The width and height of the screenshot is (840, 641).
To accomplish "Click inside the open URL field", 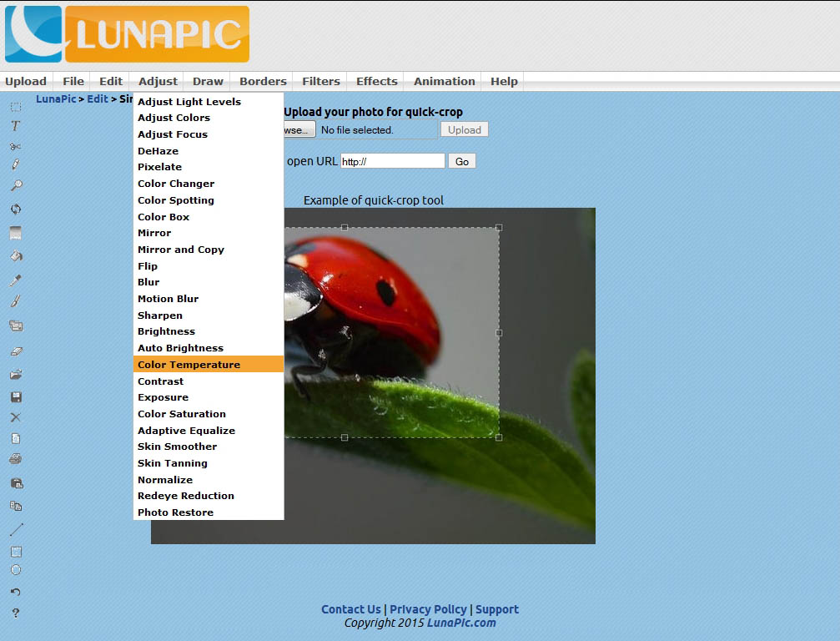I will pyautogui.click(x=392, y=160).
